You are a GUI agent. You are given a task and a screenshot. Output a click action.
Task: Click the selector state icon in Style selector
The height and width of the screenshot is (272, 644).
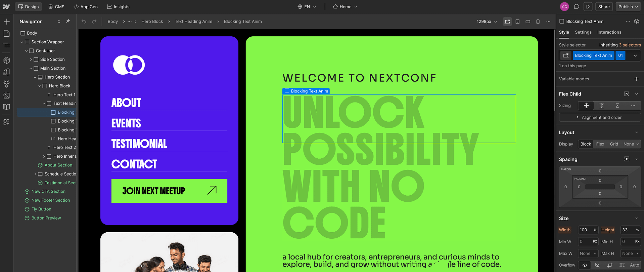point(566,55)
